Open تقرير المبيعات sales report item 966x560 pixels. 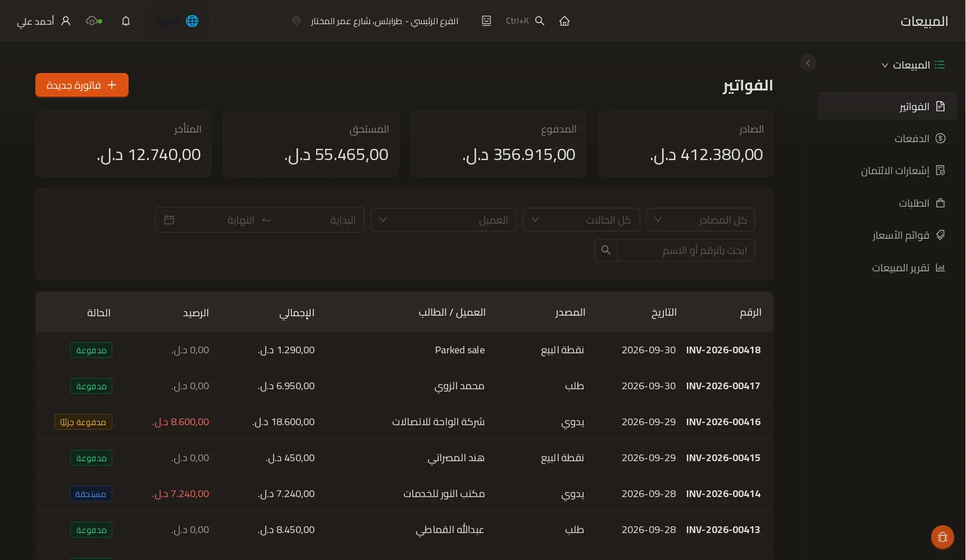point(887,268)
